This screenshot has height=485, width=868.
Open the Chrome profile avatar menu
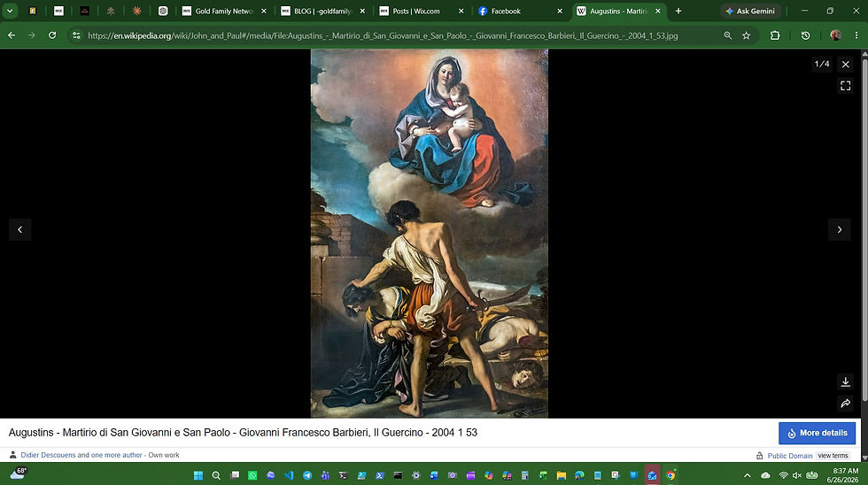(835, 35)
